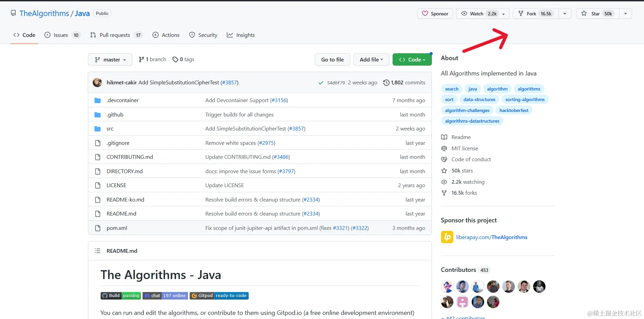This screenshot has height=319, width=644.
Task: View the 1 branch link
Action: coord(152,59)
